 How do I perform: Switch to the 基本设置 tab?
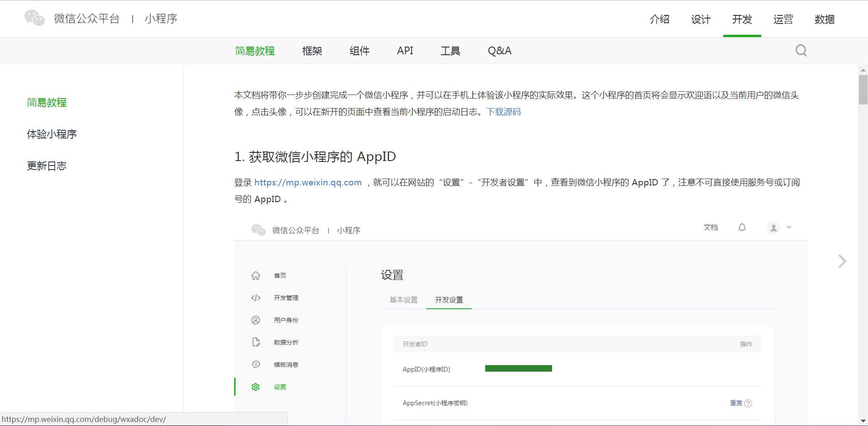[403, 299]
